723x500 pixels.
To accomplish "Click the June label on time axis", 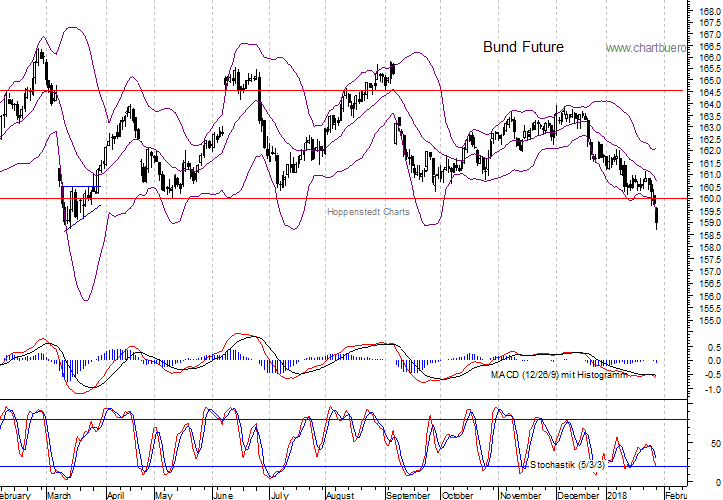I will coord(223,496).
